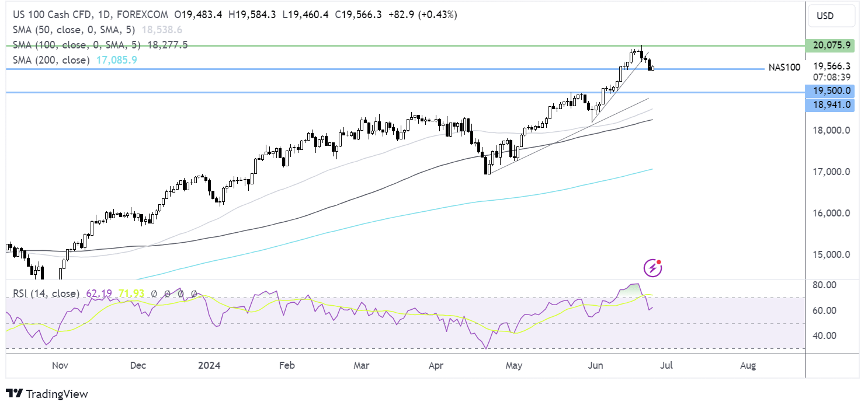
Task: Select the NAS100 symbol label
Action: coord(784,68)
